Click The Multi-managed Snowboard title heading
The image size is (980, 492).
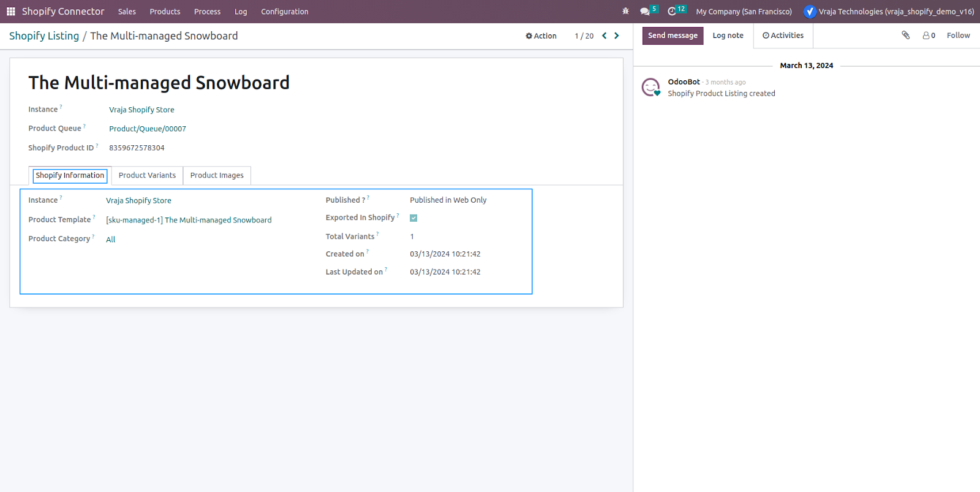[159, 83]
